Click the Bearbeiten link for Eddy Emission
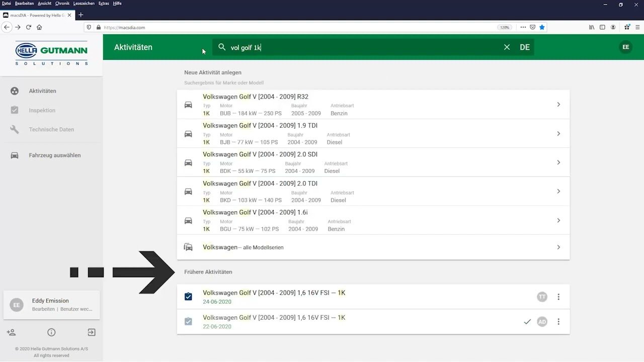 click(43, 309)
